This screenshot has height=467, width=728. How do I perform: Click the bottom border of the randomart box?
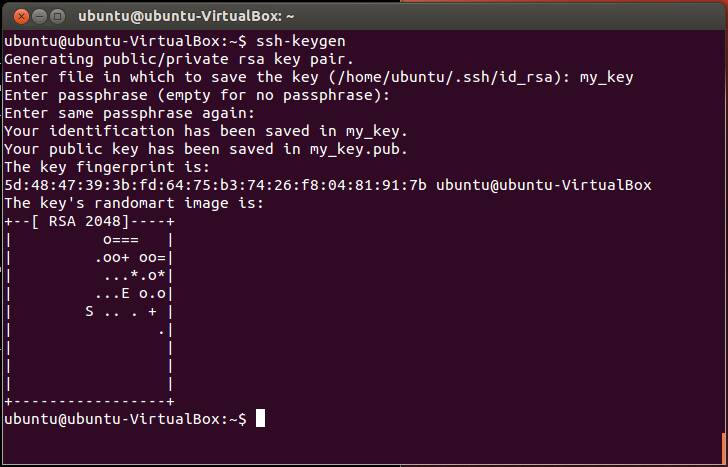click(x=90, y=401)
